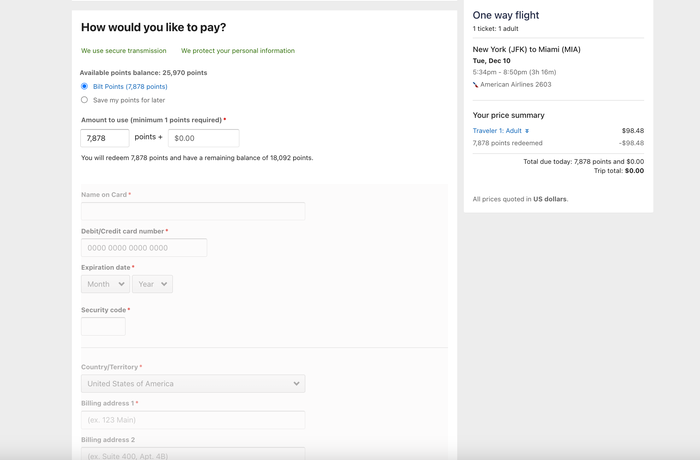Click the Save my points for later label

tap(129, 100)
